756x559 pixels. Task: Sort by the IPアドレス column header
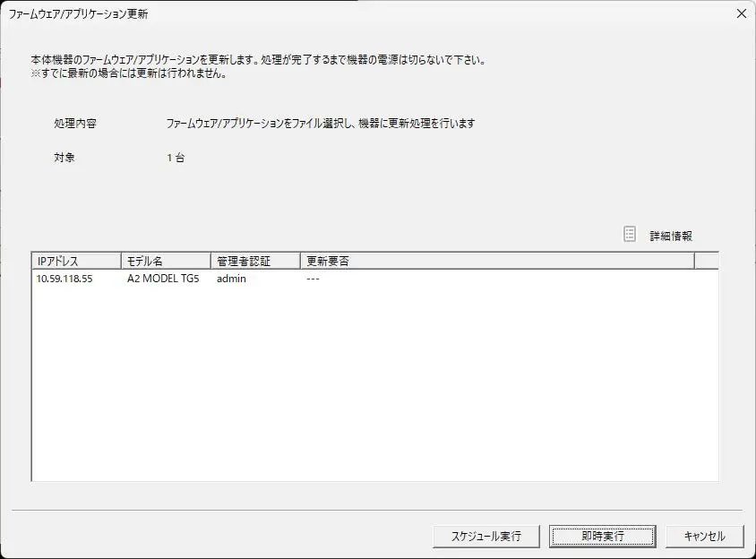(x=76, y=261)
